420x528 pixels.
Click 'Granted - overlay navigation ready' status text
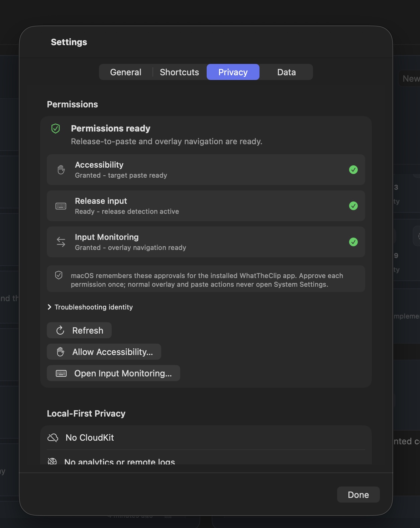pyautogui.click(x=130, y=248)
